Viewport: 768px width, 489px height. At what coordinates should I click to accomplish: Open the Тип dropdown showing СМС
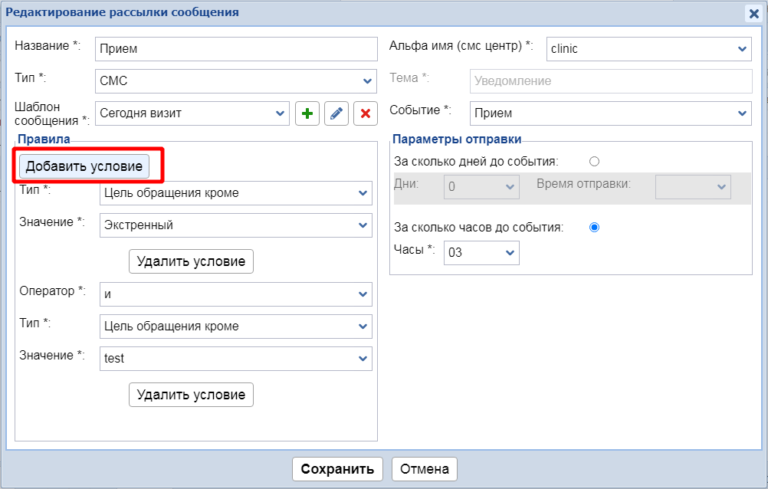pyautogui.click(x=235, y=81)
